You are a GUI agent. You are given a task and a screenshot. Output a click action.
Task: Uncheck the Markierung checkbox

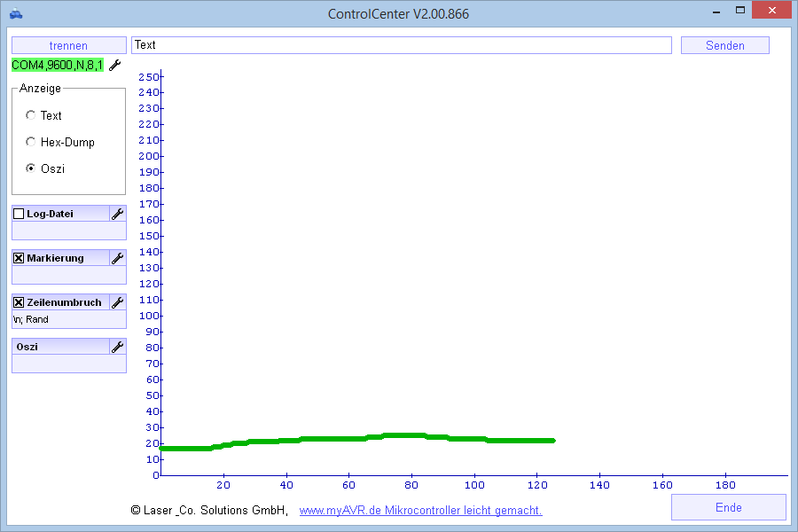[x=19, y=258]
